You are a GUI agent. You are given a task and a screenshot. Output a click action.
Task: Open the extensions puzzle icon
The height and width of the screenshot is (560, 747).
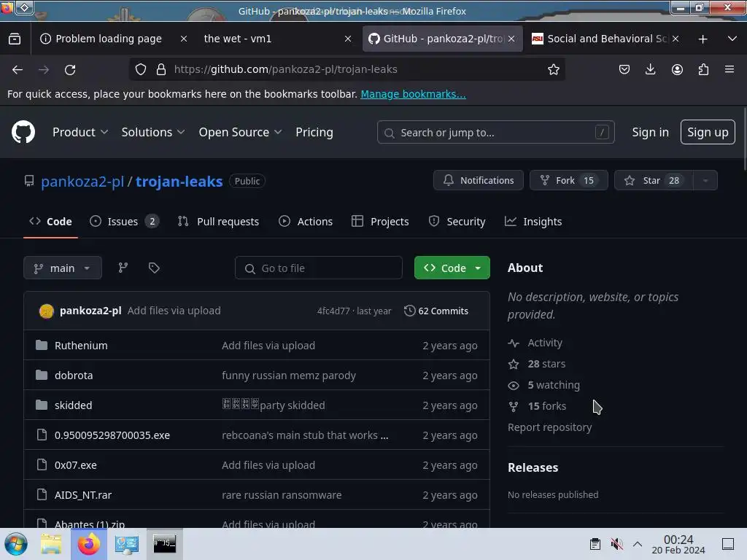(703, 69)
